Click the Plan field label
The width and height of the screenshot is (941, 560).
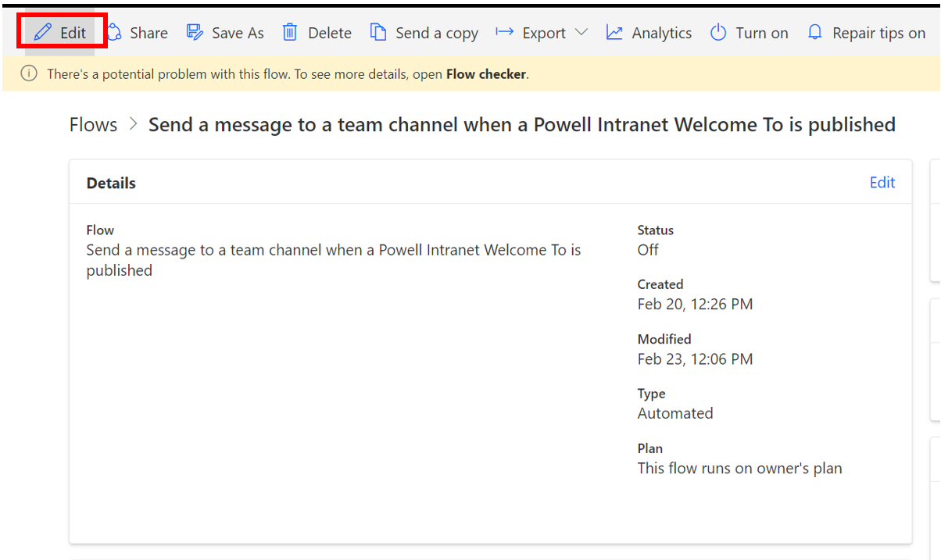[650, 448]
